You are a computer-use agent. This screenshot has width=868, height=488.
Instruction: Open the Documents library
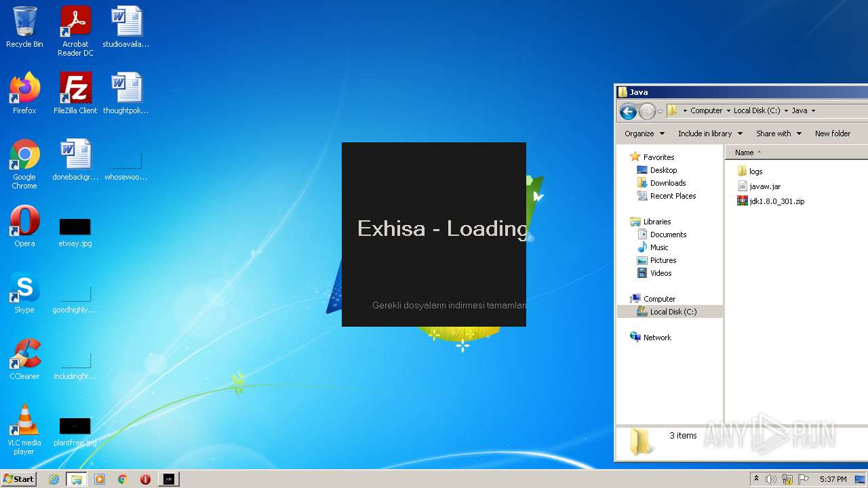(661, 235)
